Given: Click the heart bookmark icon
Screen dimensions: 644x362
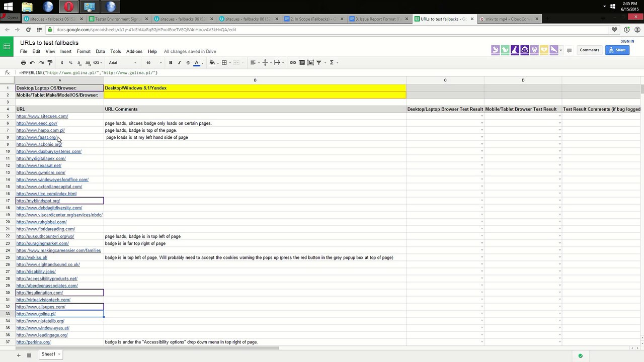Looking at the screenshot, I should (614, 30).
